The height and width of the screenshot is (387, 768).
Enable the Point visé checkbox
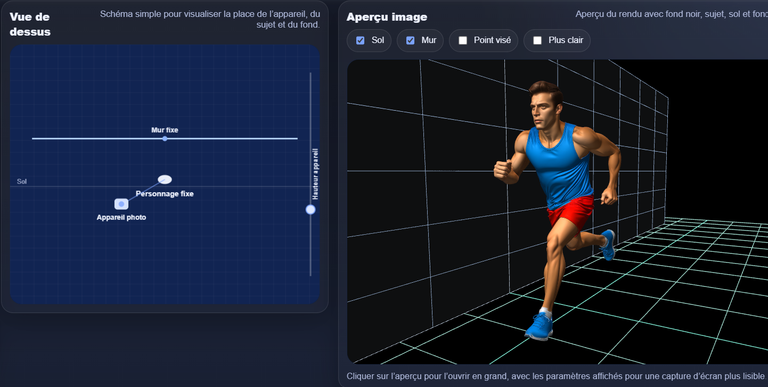[x=463, y=41]
